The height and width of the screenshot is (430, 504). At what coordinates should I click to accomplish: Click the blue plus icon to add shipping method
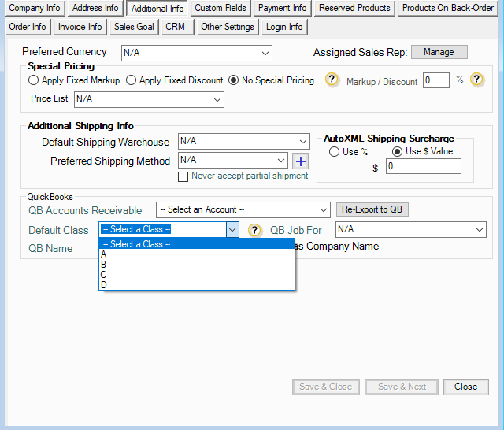[300, 161]
